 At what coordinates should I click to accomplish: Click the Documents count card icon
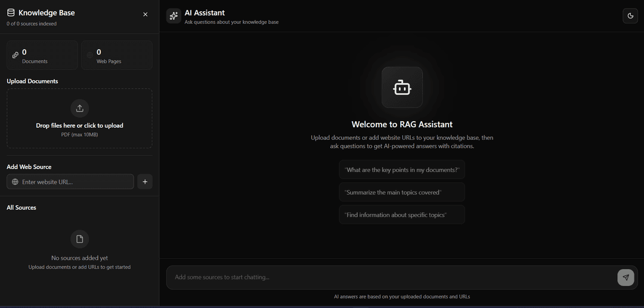click(x=16, y=56)
